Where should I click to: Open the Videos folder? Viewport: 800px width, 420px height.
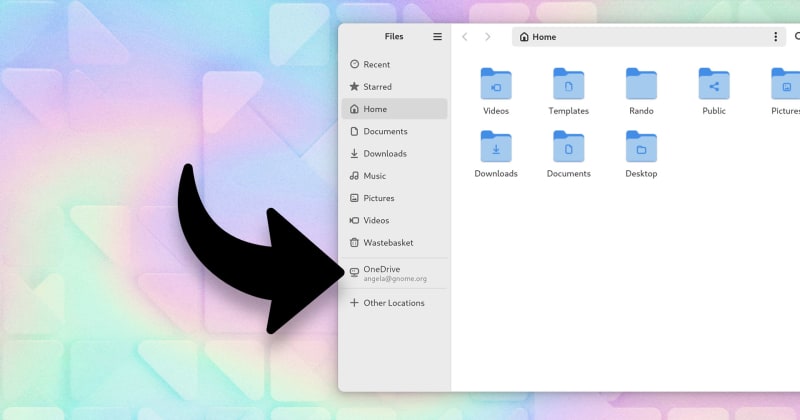(x=496, y=84)
